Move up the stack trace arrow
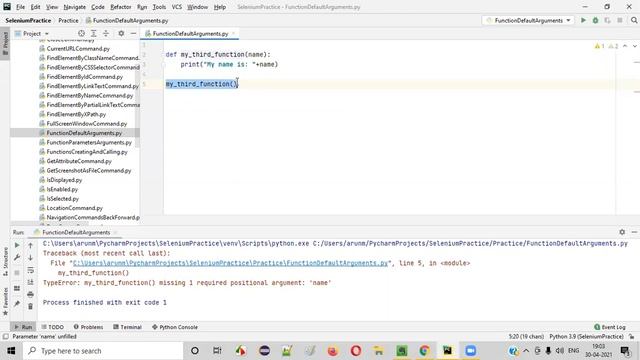The image size is (640, 360). point(30,245)
